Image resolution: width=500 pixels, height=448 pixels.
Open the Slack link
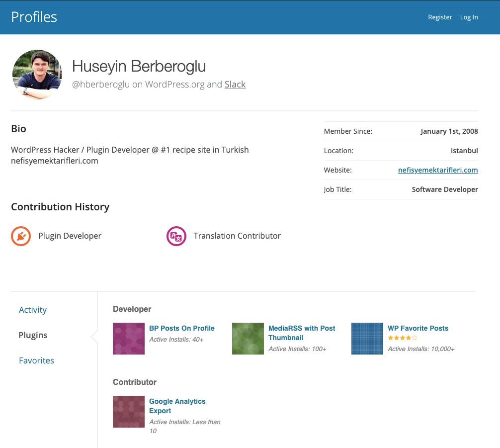tap(235, 84)
